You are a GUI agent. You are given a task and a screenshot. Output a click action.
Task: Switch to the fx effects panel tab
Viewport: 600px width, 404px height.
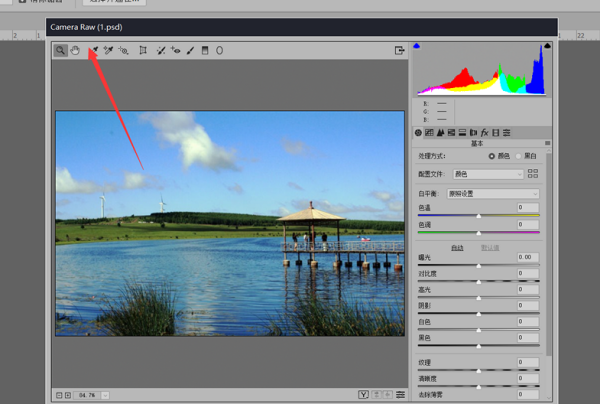coord(484,132)
